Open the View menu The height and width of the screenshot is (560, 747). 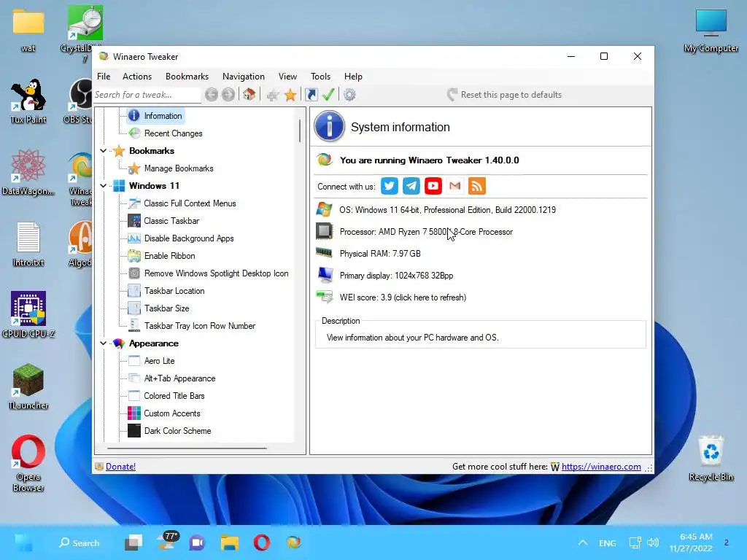click(x=287, y=76)
